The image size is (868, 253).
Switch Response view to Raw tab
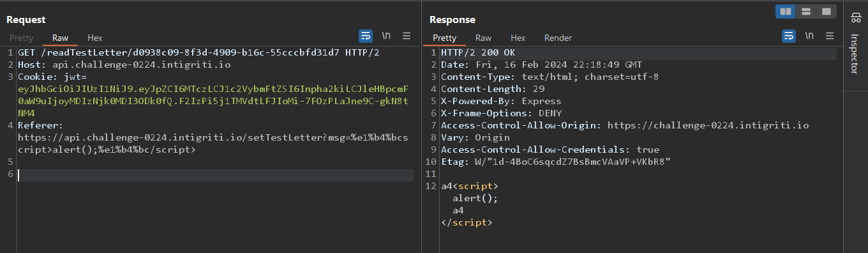(x=483, y=38)
